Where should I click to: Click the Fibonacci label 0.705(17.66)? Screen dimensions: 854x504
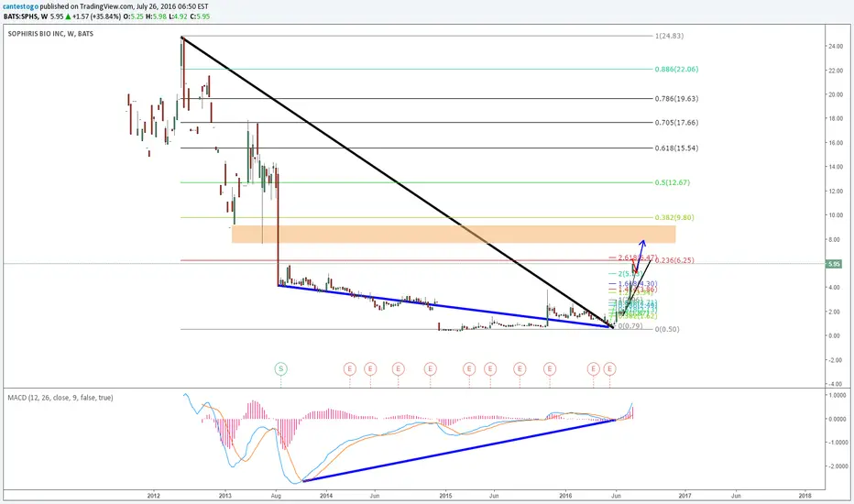(x=676, y=123)
